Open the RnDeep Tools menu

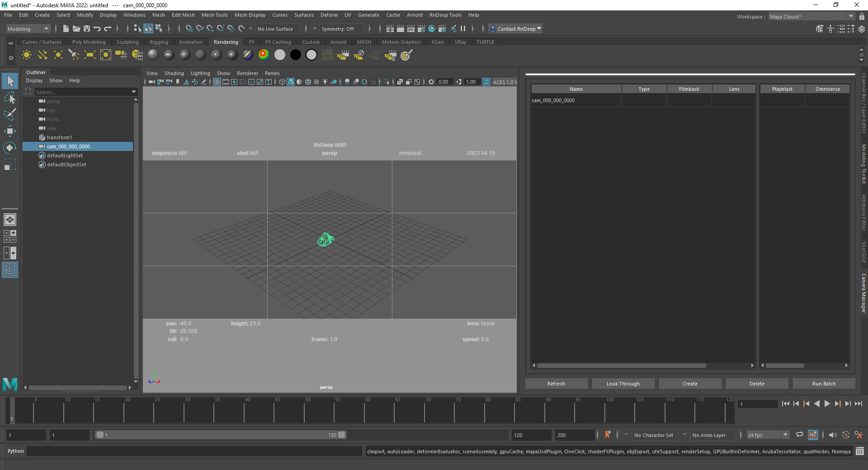(445, 15)
